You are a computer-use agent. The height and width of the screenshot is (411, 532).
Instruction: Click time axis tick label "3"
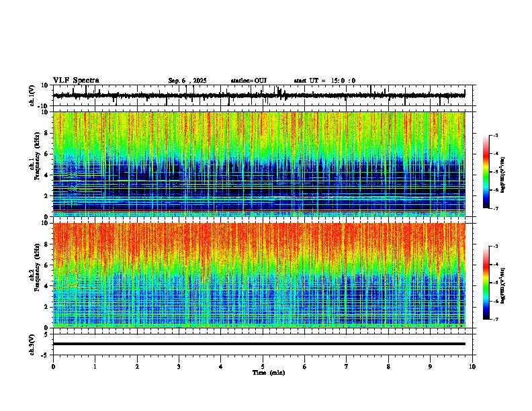tap(179, 367)
